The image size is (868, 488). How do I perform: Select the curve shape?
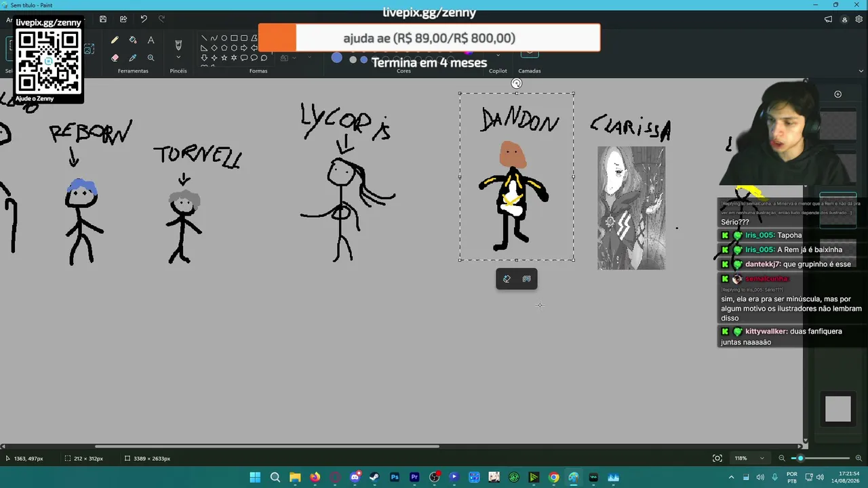point(214,38)
